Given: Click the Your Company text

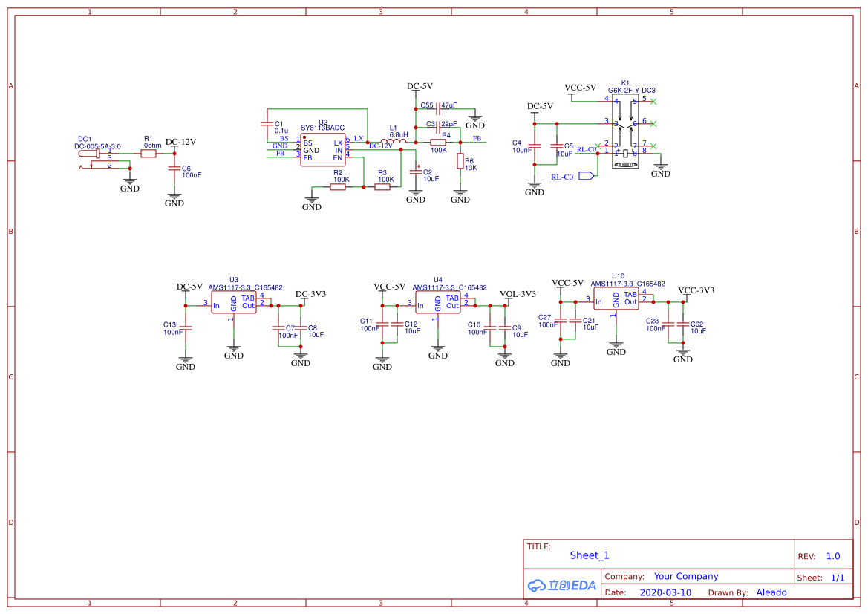Looking at the screenshot, I should [x=686, y=576].
